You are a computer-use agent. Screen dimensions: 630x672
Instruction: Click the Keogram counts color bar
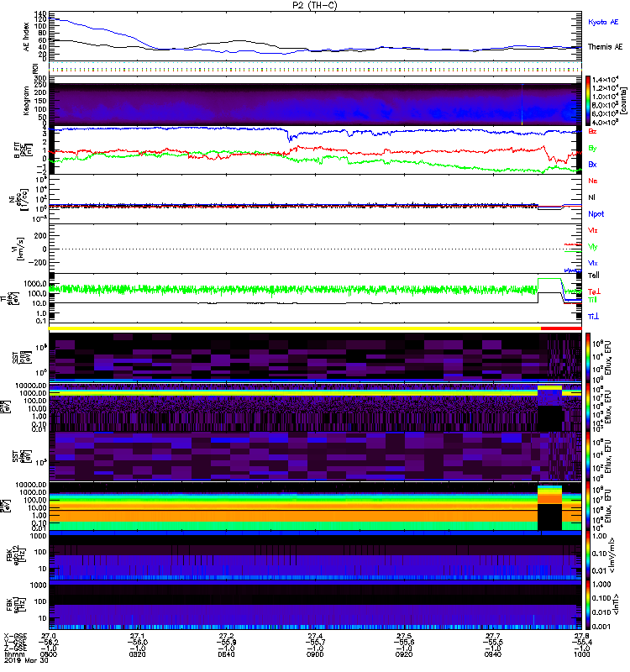(x=588, y=101)
